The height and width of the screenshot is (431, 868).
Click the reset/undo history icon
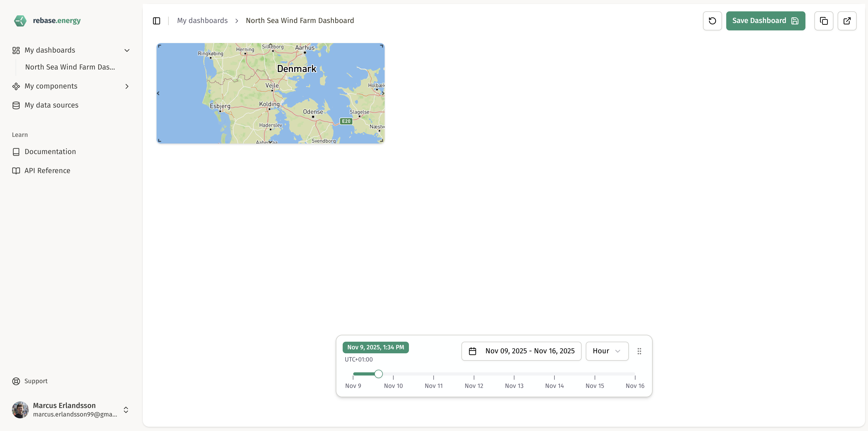coord(712,21)
